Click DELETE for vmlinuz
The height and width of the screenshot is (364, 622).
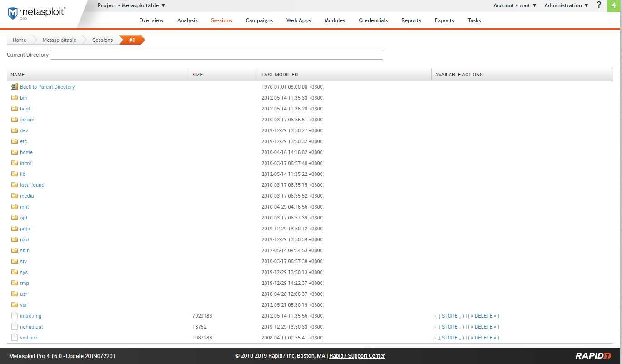(483, 338)
